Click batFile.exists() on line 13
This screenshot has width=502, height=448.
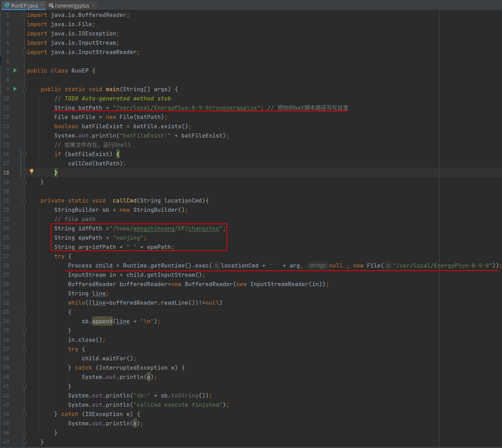pyautogui.click(x=160, y=126)
